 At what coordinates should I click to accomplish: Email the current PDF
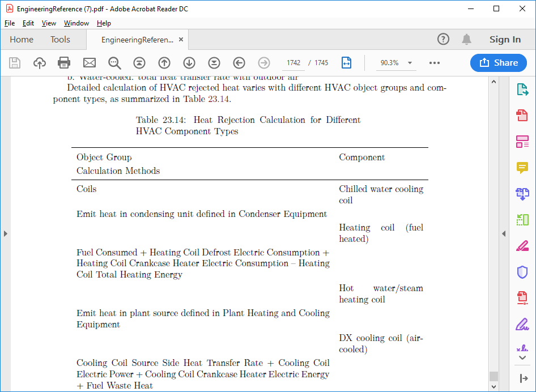point(88,63)
